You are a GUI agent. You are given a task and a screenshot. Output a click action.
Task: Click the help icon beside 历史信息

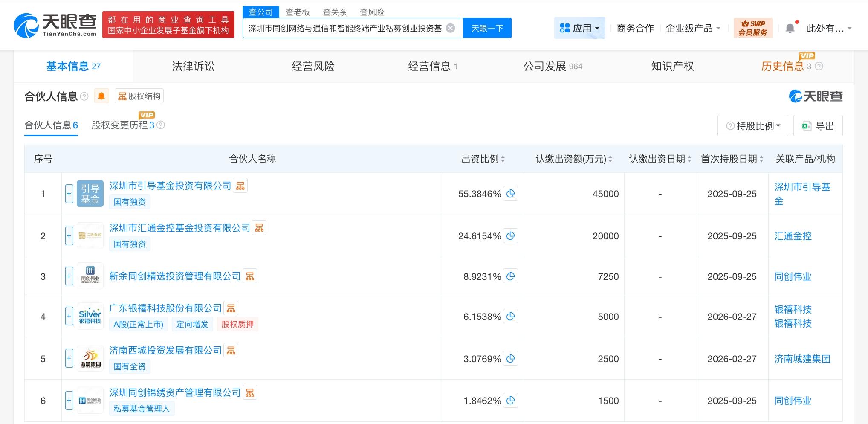[x=819, y=66]
